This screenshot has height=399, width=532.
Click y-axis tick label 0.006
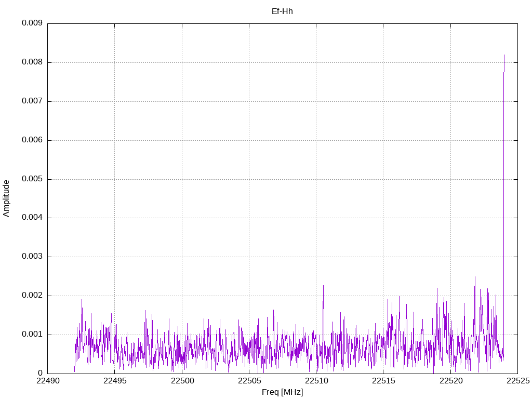[x=32, y=140]
